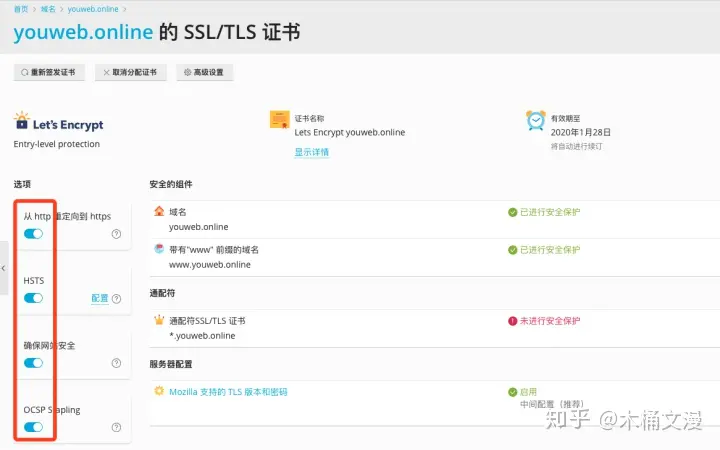
Task: Click the 未进行安全保护 status text
Action: coord(550,321)
